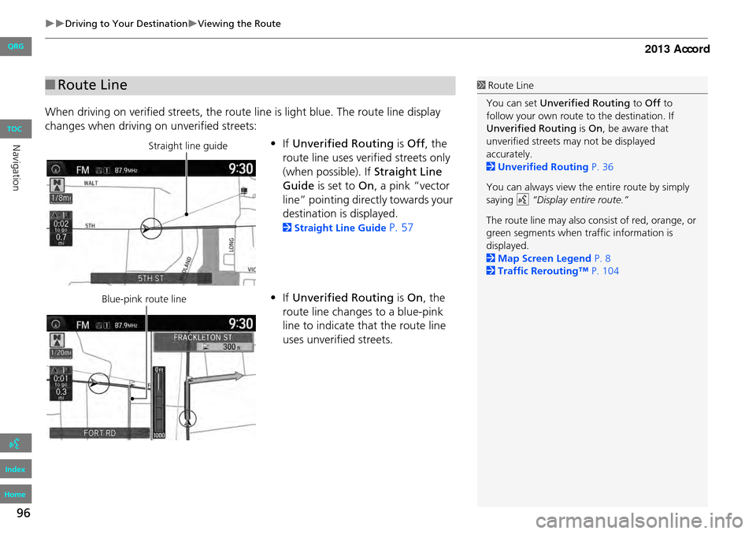
Task: Click the north compass icon on 5TH ST map
Action: click(57, 186)
